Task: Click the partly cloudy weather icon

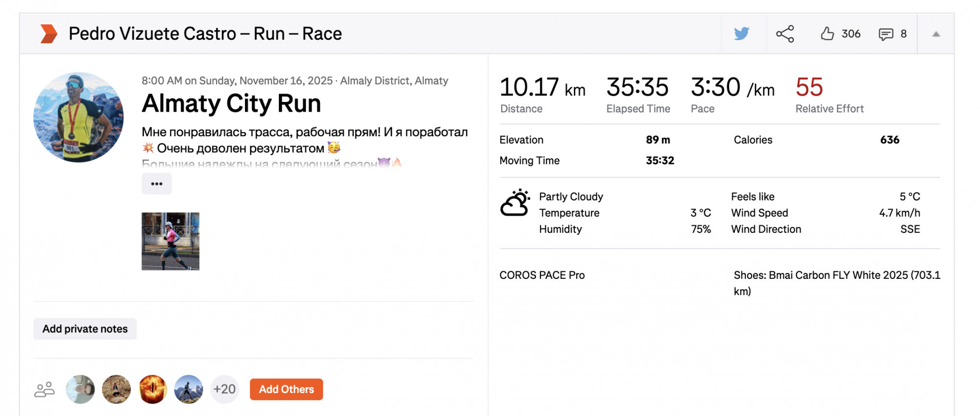Action: pos(514,203)
